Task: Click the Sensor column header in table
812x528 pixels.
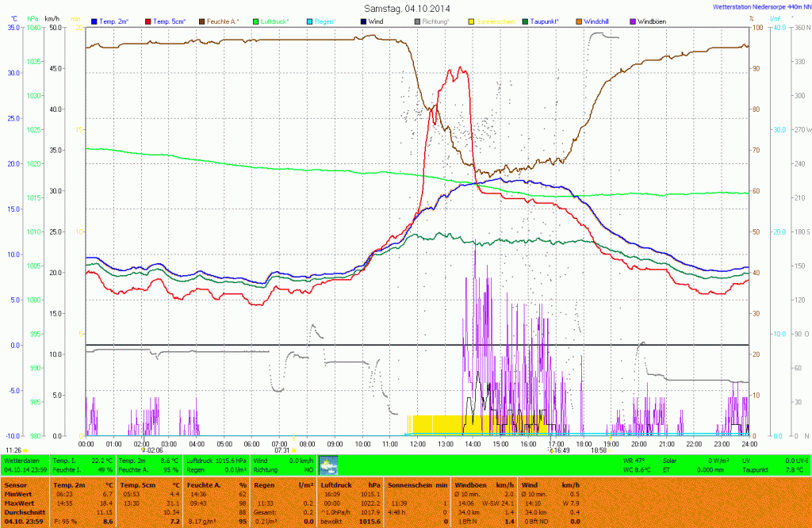Action: 14,484
